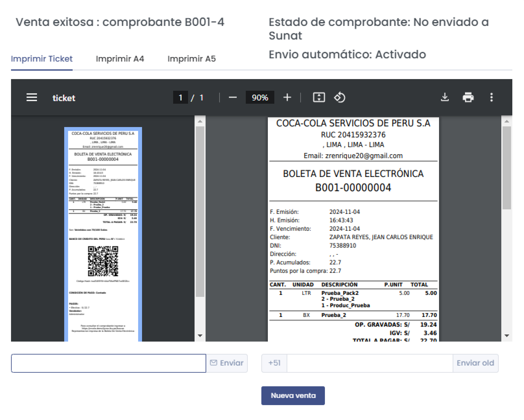Zoom out on the ticket preview

coord(233,97)
